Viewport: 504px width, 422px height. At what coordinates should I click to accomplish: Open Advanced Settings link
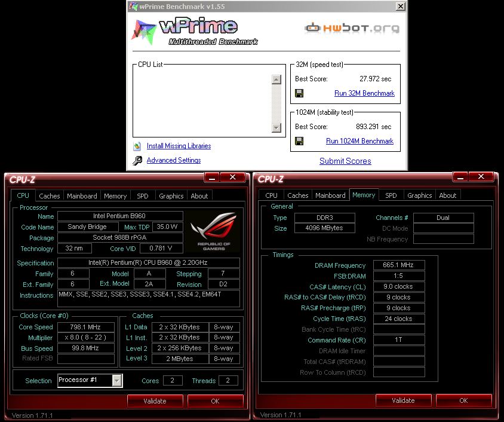pyautogui.click(x=174, y=160)
